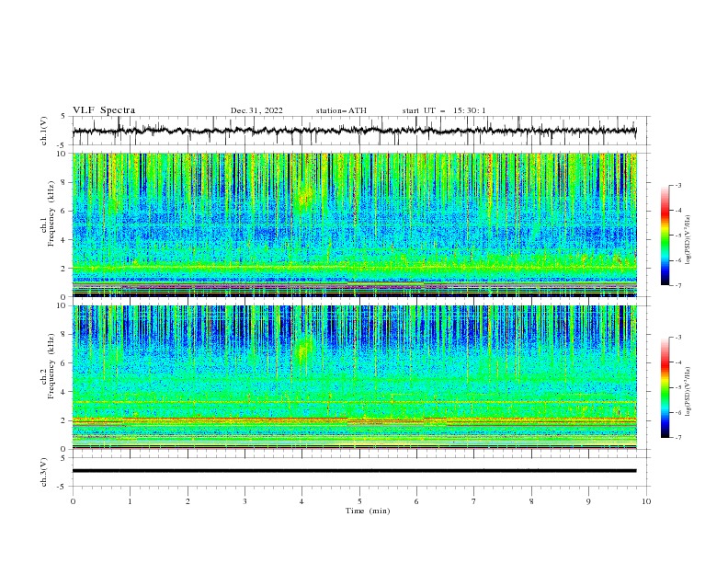The width and height of the screenshot is (728, 563).
Task: Click the "2" tick on the Time axis
Action: pyautogui.click(x=188, y=501)
